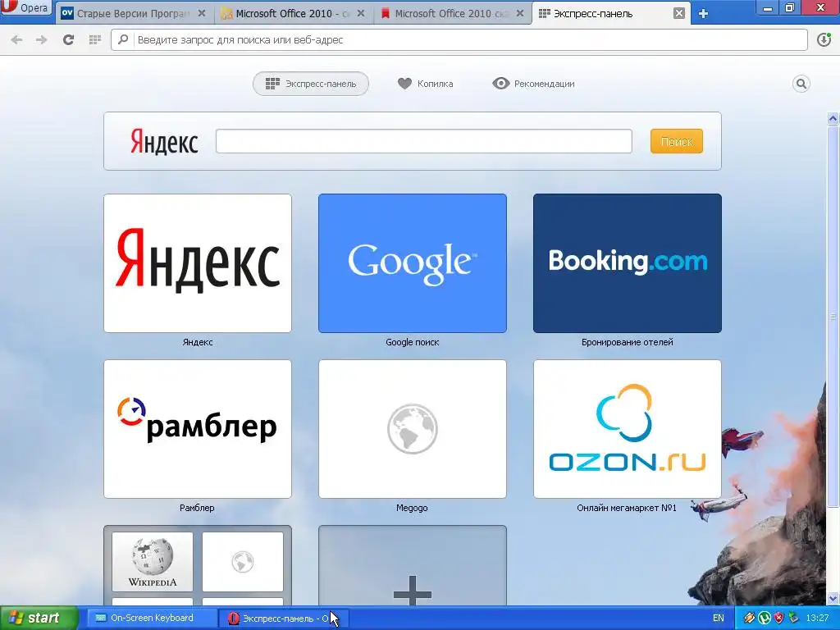The width and height of the screenshot is (840, 630).
Task: Click the Онлайн мегамаркет №1 label
Action: pos(627,508)
